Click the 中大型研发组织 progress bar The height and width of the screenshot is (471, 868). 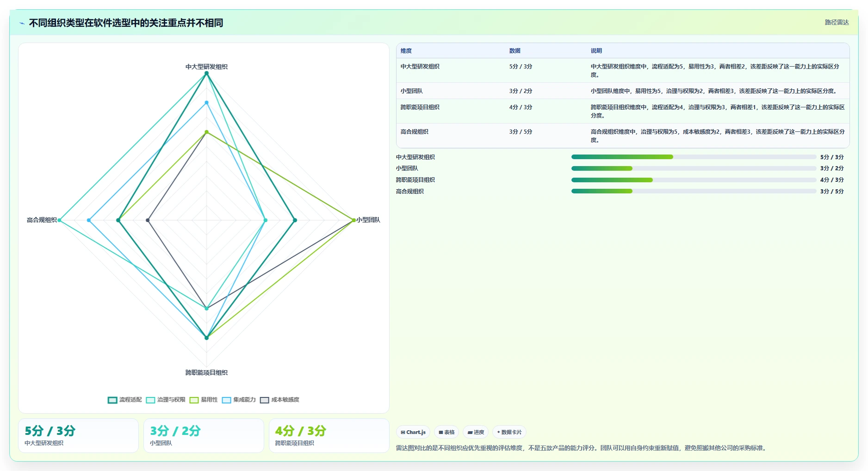(694, 157)
